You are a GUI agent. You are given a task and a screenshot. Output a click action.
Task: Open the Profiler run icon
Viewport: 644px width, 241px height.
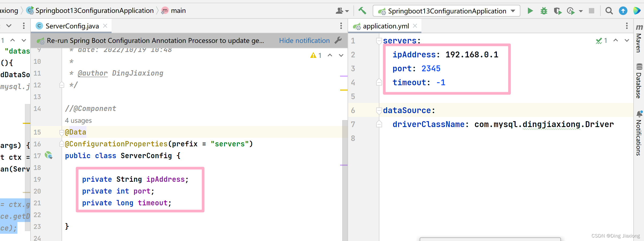coord(570,11)
